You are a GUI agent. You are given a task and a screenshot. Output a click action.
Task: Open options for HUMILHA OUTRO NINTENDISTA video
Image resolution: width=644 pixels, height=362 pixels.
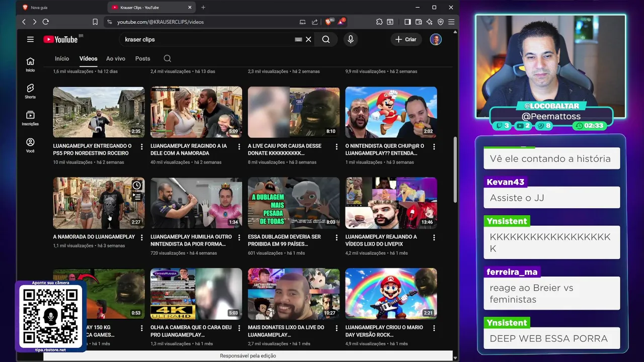coord(239,237)
